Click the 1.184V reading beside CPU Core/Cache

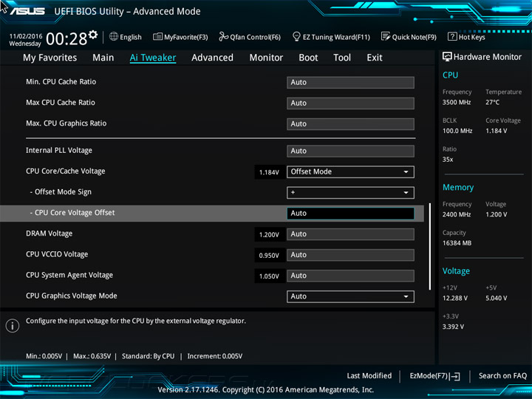[269, 172]
